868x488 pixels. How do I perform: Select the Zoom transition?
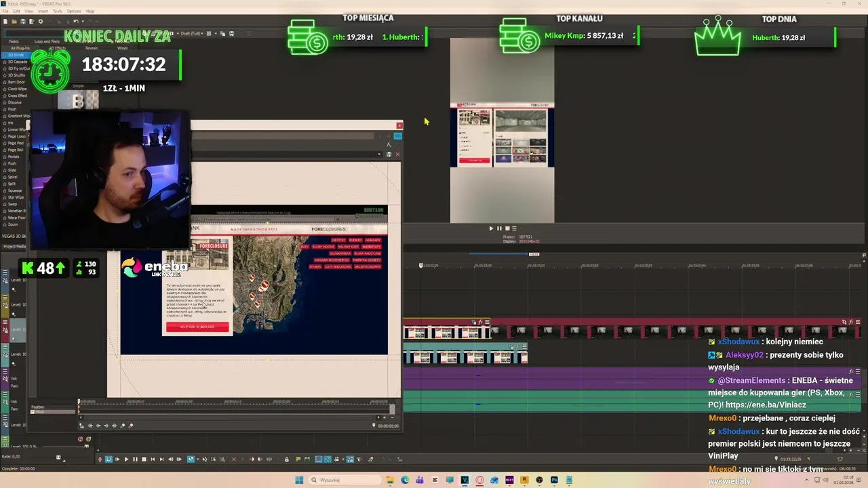point(13,224)
